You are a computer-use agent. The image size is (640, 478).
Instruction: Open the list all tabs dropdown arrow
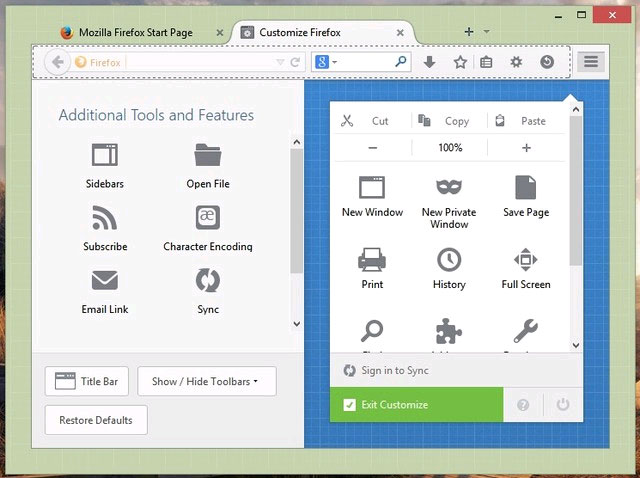coord(487,31)
